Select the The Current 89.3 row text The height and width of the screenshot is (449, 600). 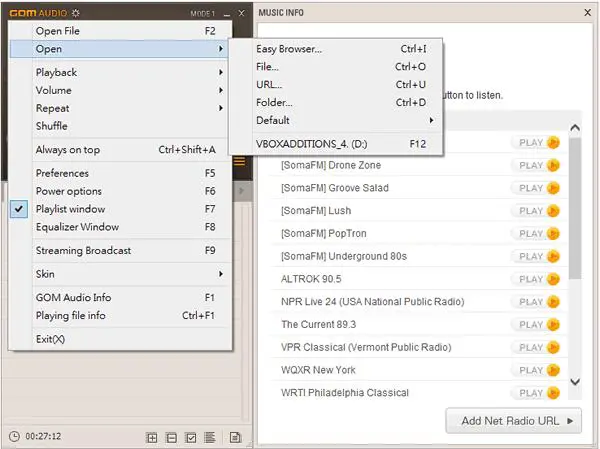coord(319,325)
